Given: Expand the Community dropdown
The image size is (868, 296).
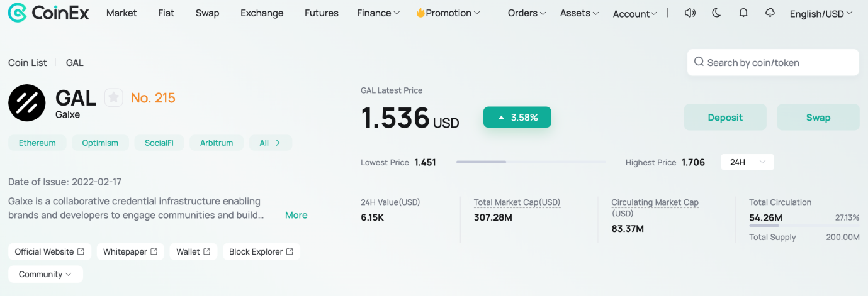Looking at the screenshot, I should click(x=45, y=274).
